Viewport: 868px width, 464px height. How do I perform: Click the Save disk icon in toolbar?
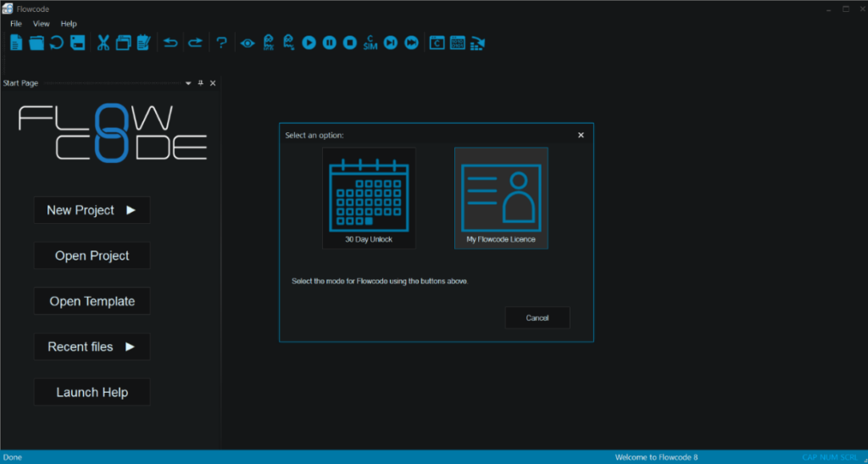pos(77,42)
